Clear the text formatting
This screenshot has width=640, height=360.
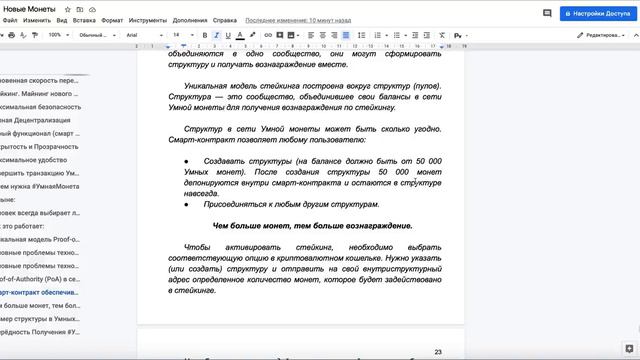tap(442, 36)
